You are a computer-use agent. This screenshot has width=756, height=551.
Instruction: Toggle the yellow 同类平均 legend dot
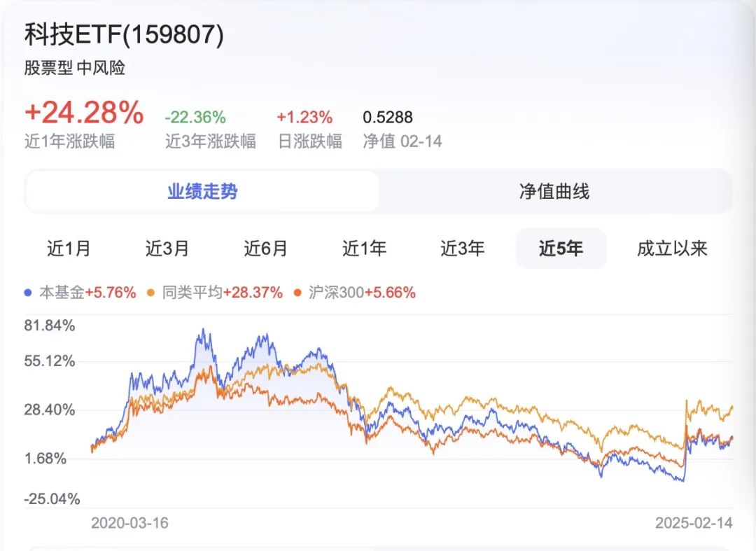tap(151, 293)
